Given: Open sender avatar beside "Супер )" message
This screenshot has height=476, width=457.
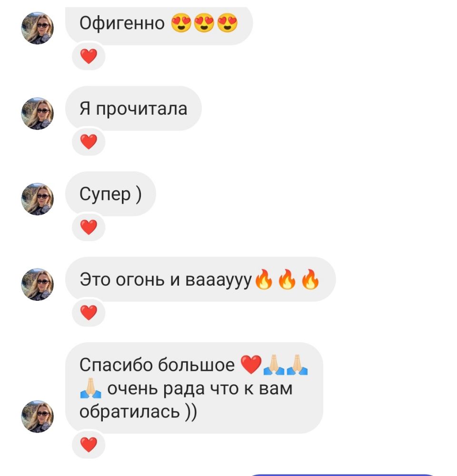Looking at the screenshot, I should pyautogui.click(x=37, y=199).
